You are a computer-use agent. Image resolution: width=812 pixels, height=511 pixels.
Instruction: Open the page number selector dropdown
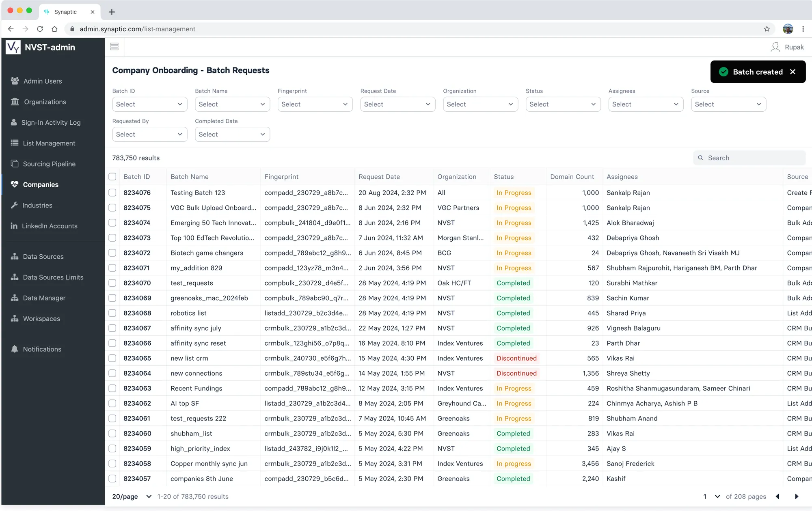pos(712,496)
